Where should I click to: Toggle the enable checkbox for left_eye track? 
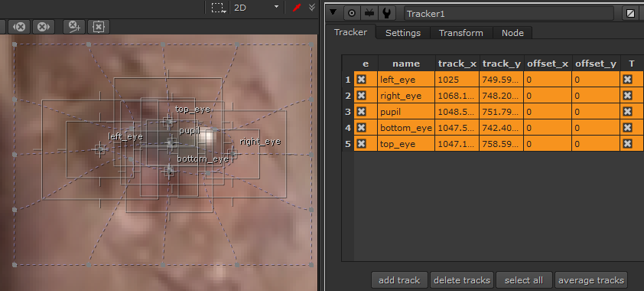pos(362,80)
